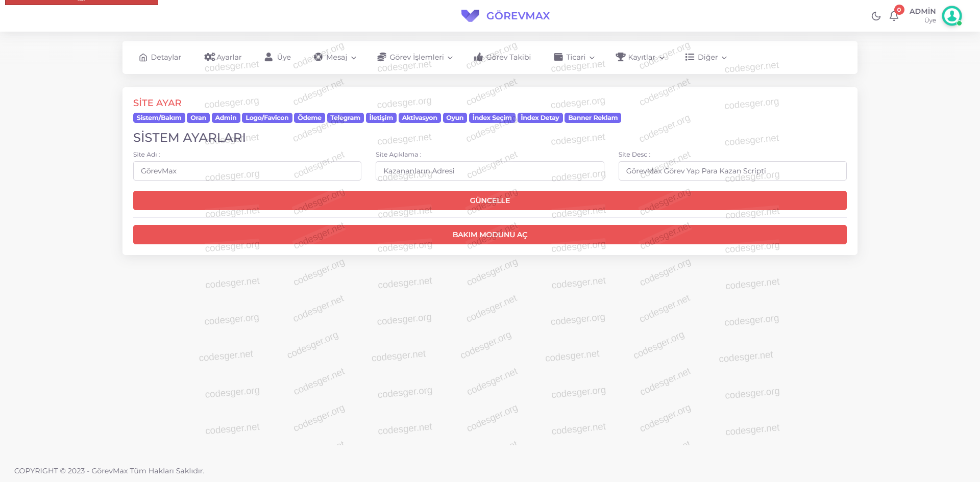Focus the Site Adı input field
This screenshot has height=482, width=980.
coord(247,171)
